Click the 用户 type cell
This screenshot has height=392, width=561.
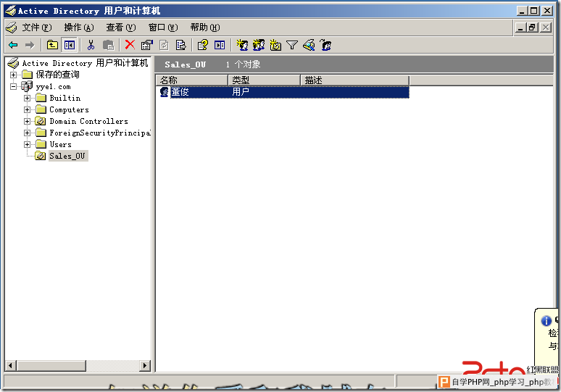tap(241, 92)
